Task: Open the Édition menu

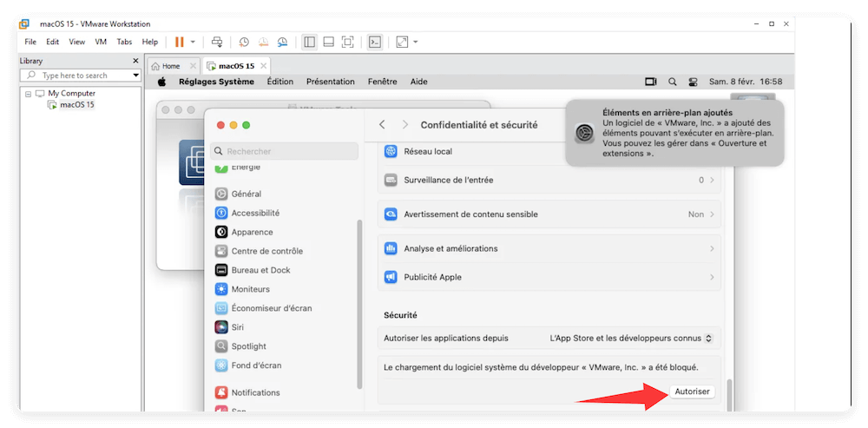Action: pos(280,82)
